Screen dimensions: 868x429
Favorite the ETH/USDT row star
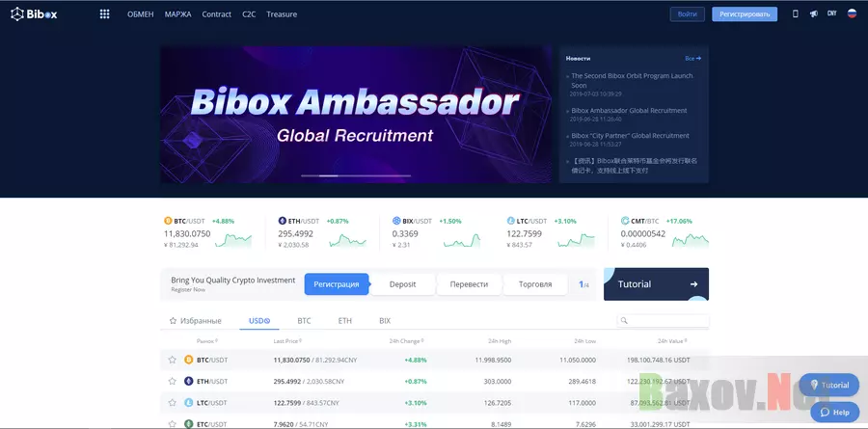[173, 381]
